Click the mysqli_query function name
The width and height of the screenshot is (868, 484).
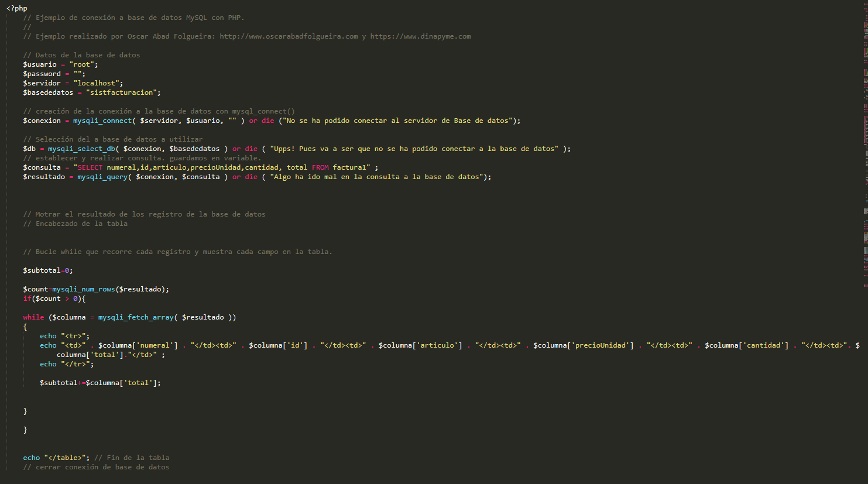(102, 177)
